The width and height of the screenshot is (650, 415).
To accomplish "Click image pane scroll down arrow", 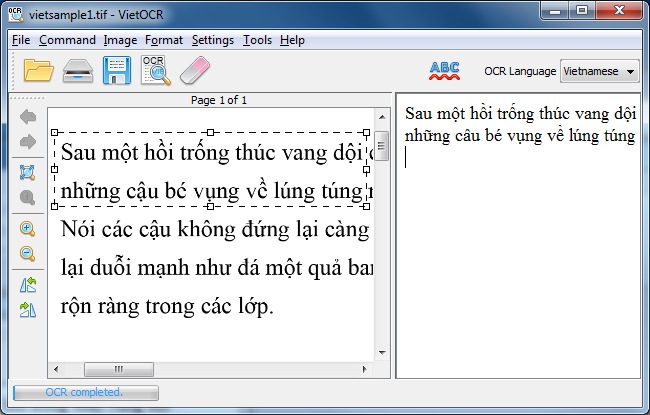I will (x=382, y=353).
